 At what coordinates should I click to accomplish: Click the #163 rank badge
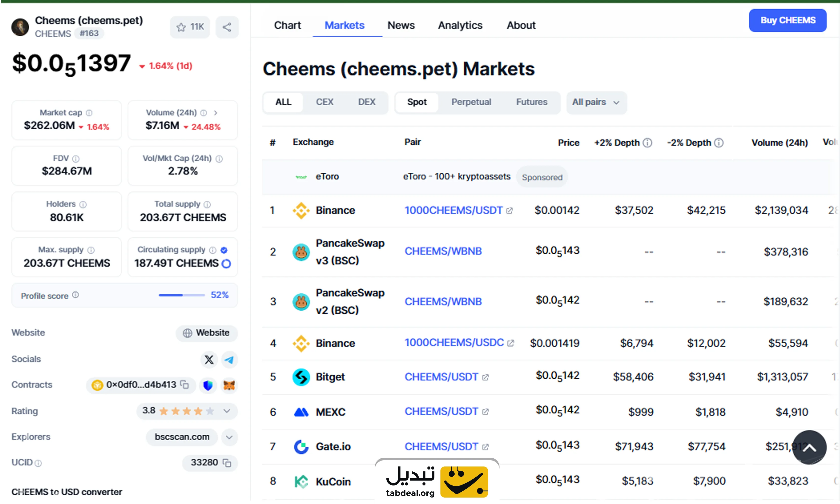pyautogui.click(x=89, y=33)
